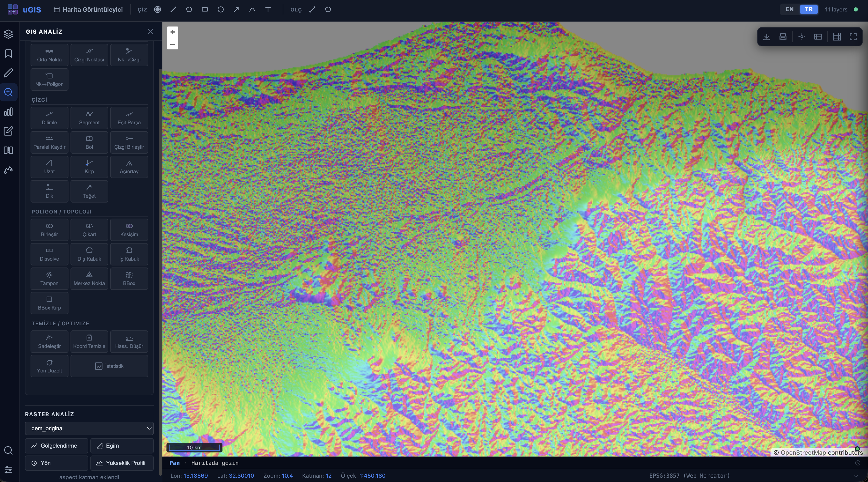Viewport: 868px width, 482px height.
Task: Switch language to TR
Action: pos(809,9)
